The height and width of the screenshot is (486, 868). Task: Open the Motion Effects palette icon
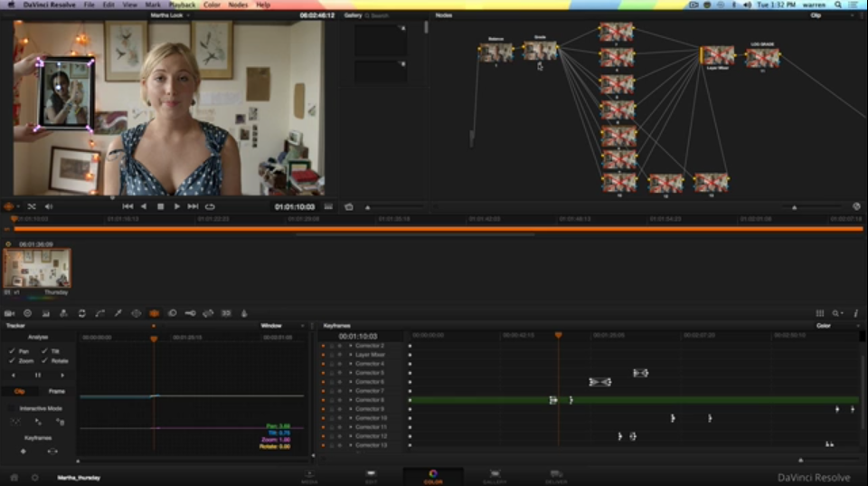[82, 314]
